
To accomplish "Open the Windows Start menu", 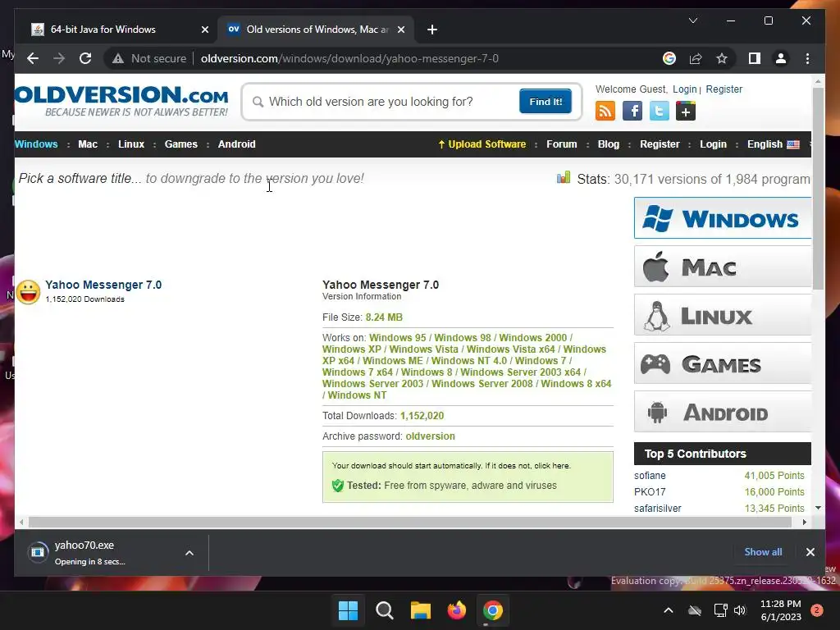I will (x=348, y=610).
